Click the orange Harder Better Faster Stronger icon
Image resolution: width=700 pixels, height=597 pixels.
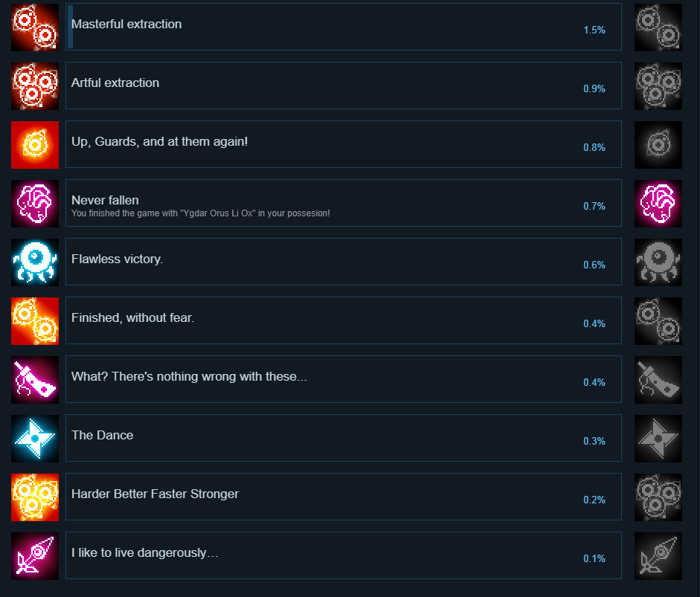pos(35,497)
